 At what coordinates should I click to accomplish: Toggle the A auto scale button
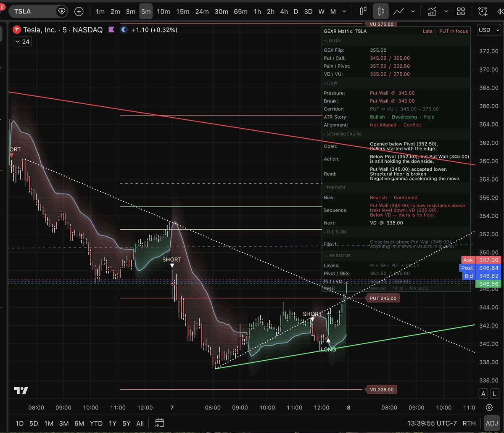point(483,393)
